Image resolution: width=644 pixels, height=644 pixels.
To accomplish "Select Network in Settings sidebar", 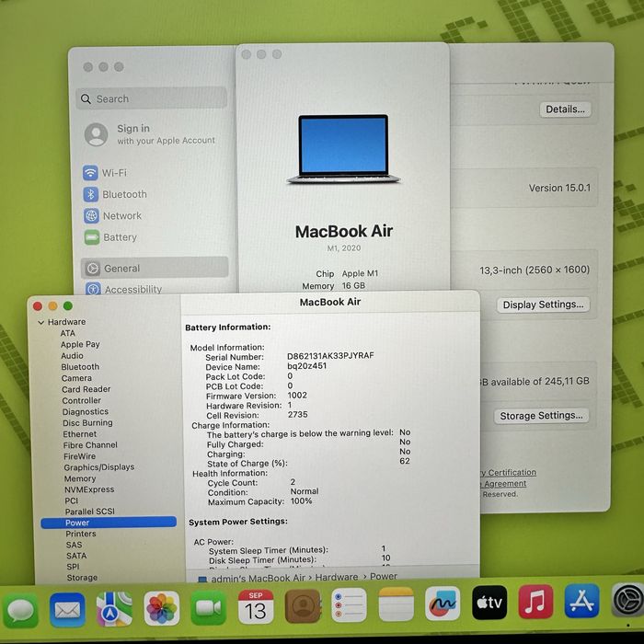I will pos(122,215).
